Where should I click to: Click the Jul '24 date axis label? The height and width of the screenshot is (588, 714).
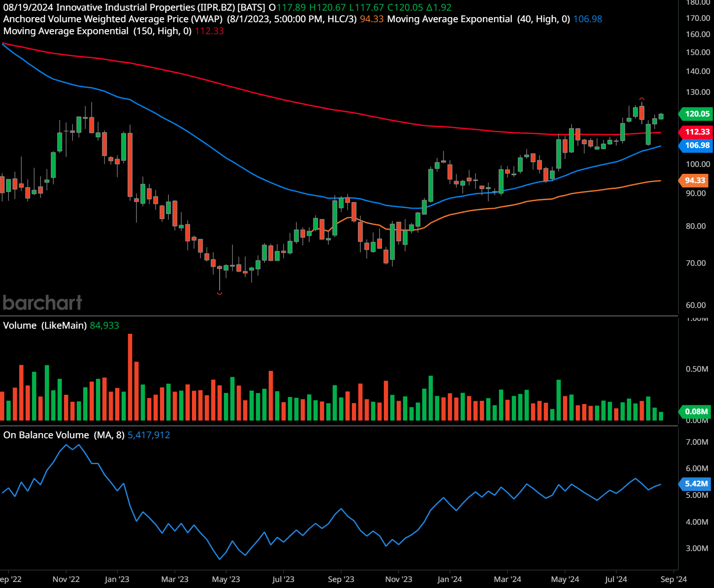point(616,579)
